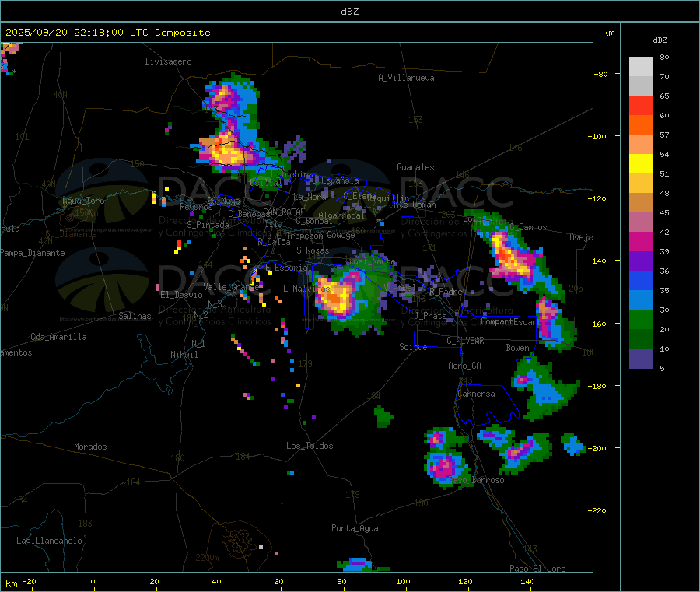The height and width of the screenshot is (592, 700).
Task: Click the G_ALVEAR map label
Action: tap(466, 341)
